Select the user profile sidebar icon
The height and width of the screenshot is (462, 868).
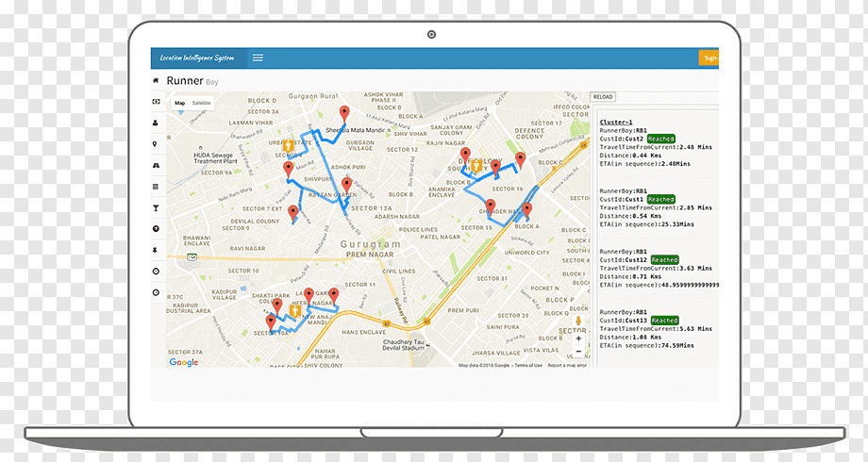[156, 123]
